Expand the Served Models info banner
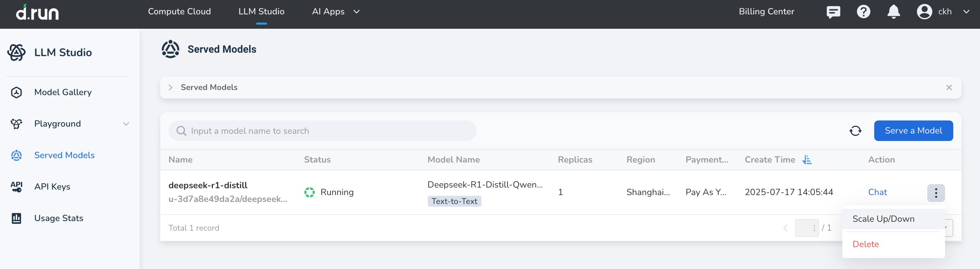980x269 pixels. (x=171, y=88)
